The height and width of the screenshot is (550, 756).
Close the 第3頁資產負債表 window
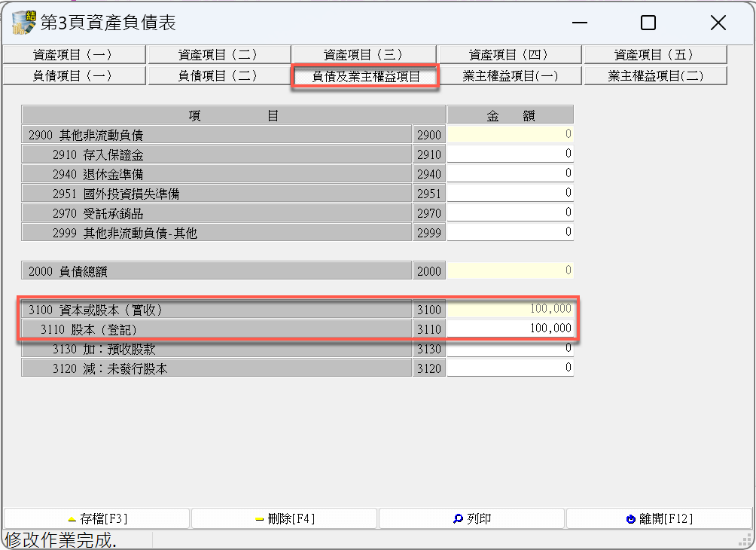[x=718, y=23]
